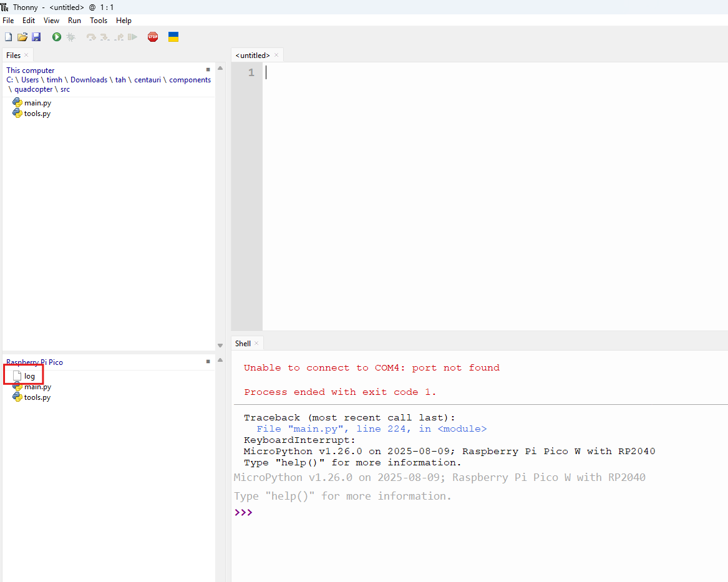
Task: Save the script with the floppy disk icon
Action: pos(36,37)
